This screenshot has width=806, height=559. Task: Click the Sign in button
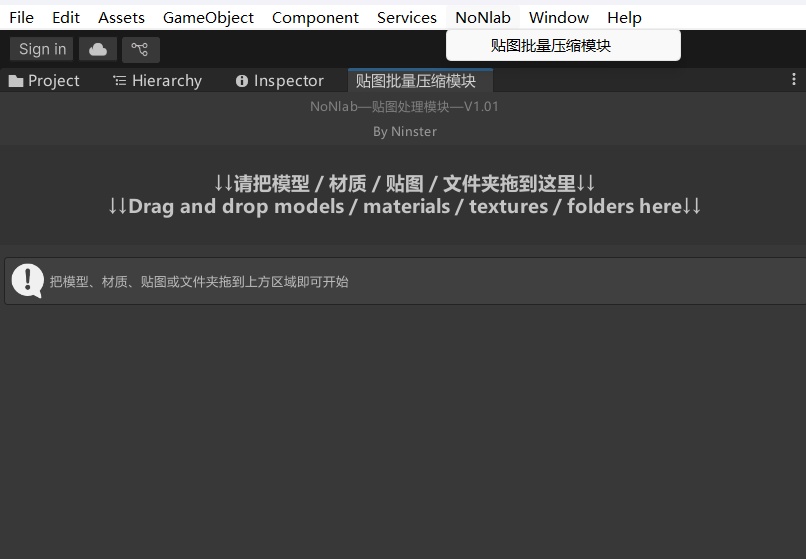coord(42,49)
